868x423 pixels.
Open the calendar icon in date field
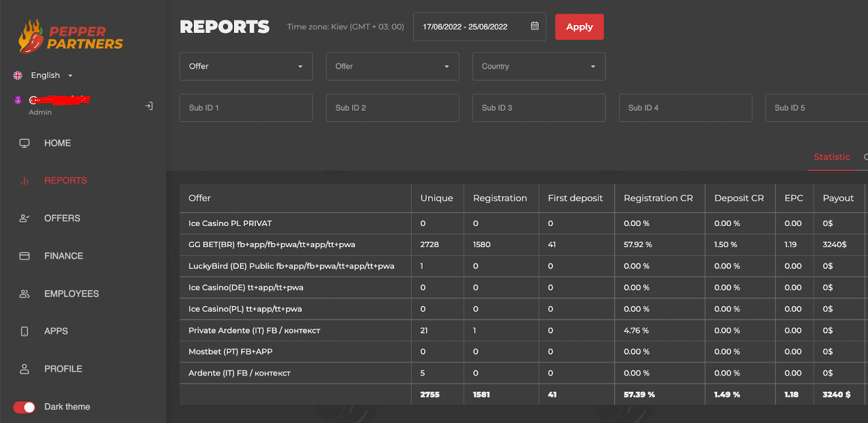535,26
